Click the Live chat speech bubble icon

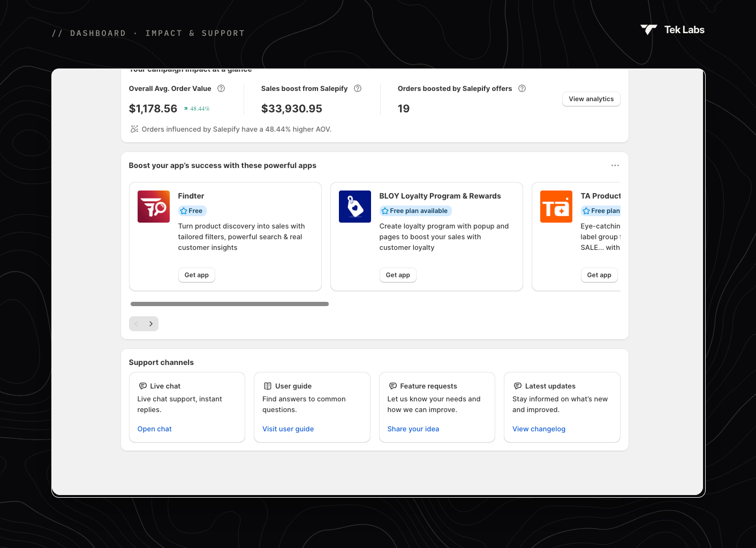pos(143,386)
